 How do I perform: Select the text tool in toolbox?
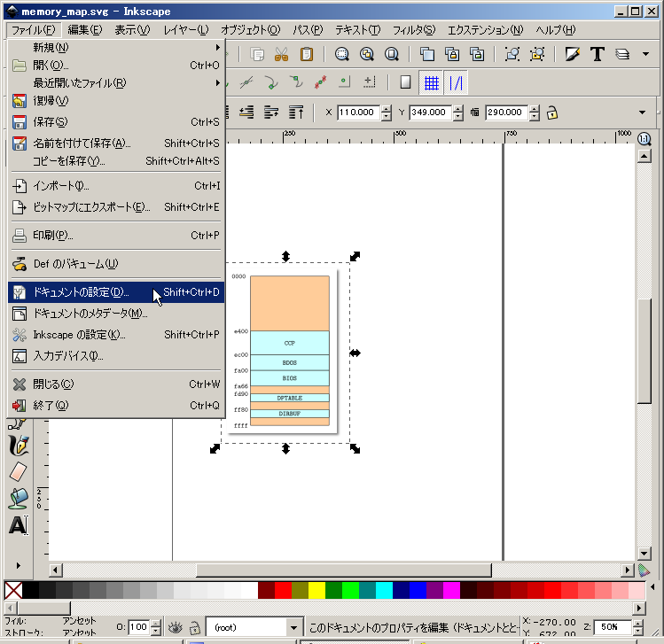[x=19, y=525]
